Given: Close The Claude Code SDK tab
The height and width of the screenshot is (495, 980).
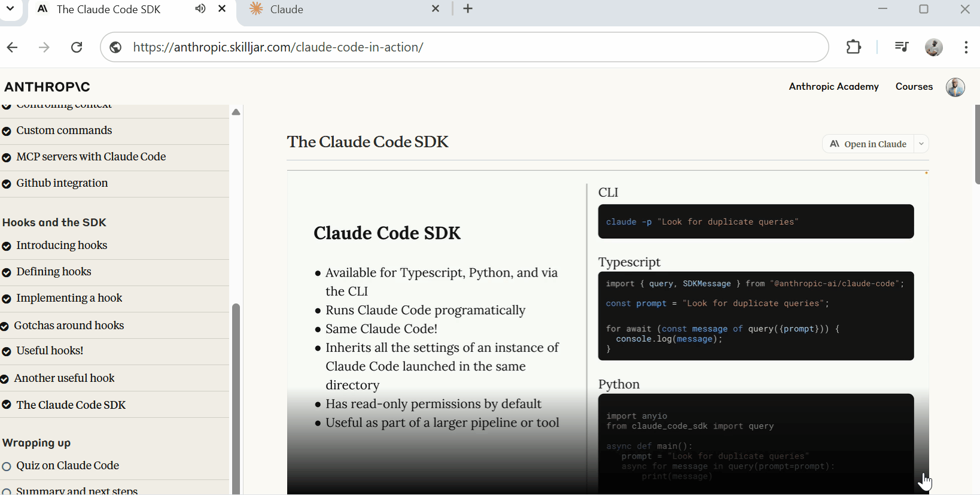Looking at the screenshot, I should pyautogui.click(x=222, y=9).
